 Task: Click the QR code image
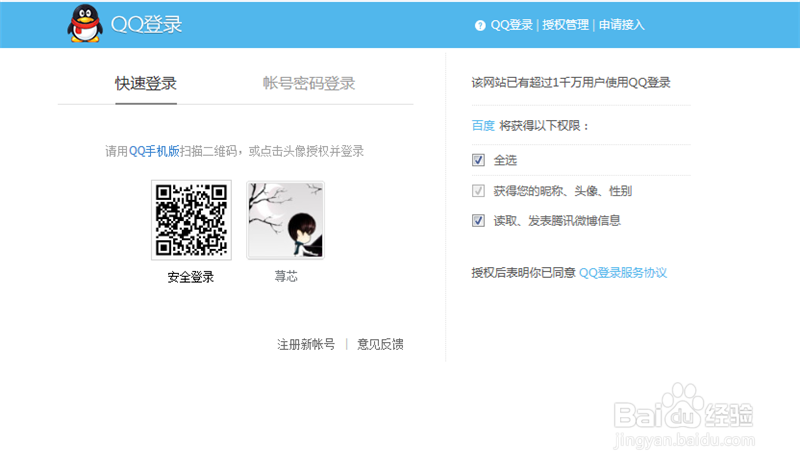[x=191, y=220]
